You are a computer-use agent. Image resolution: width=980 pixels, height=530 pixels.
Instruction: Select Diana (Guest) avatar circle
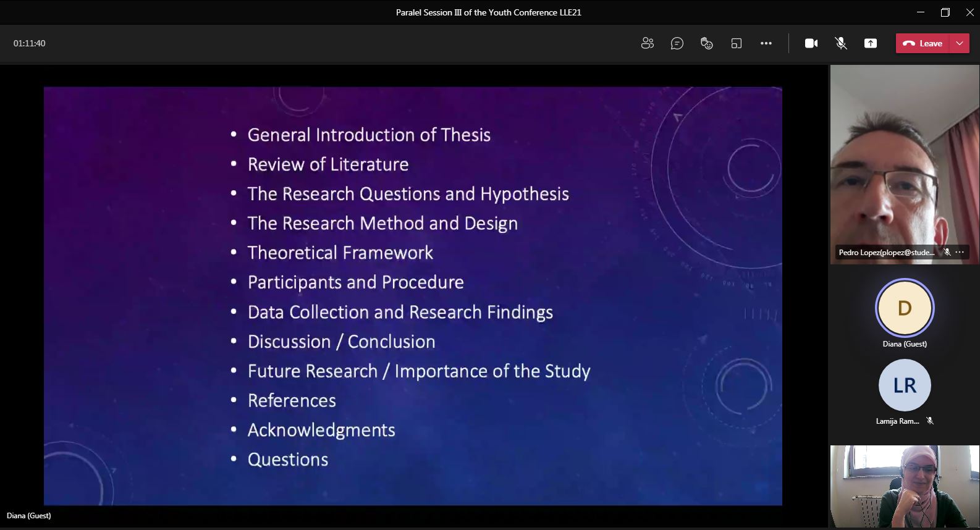pyautogui.click(x=905, y=308)
